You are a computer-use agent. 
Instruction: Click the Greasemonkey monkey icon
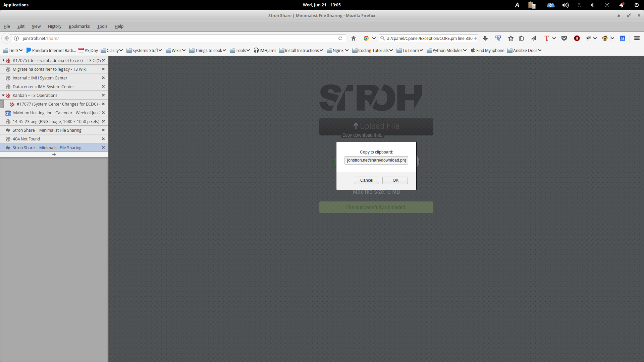(x=605, y=38)
